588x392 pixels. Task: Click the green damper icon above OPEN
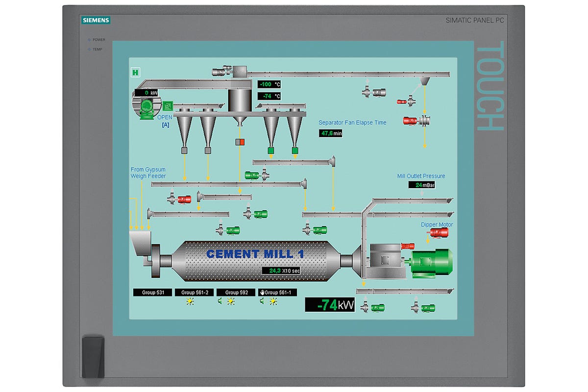[x=168, y=105]
